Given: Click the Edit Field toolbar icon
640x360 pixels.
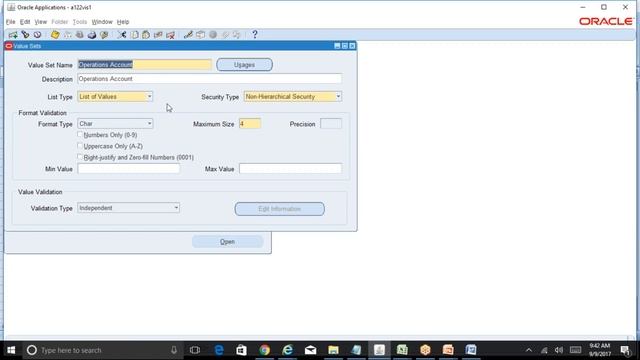Looking at the screenshot, I should [x=188, y=35].
